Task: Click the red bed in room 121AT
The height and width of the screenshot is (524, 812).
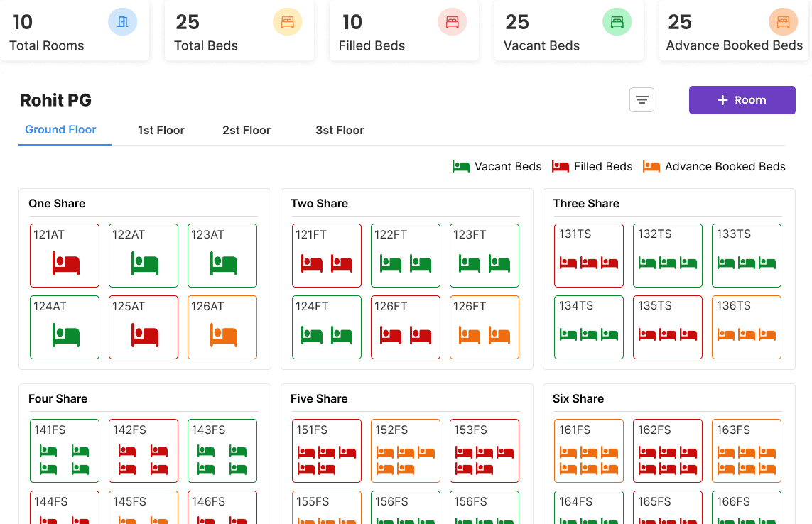Action: pos(66,263)
